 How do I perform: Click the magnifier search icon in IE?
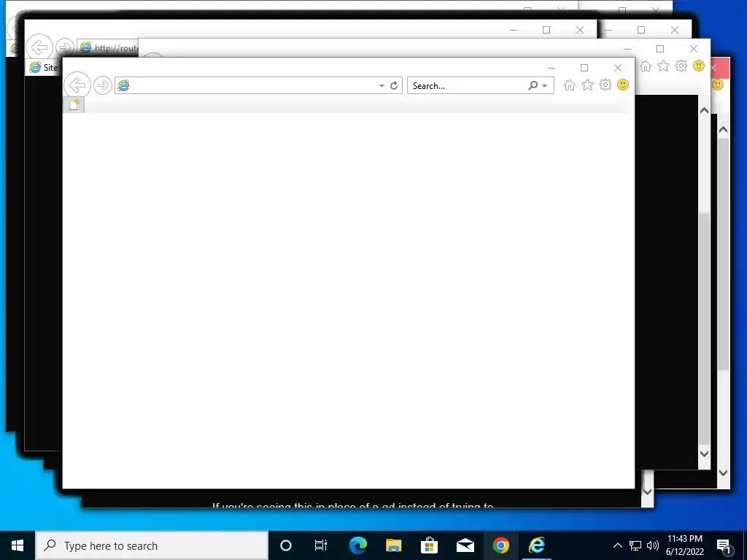click(x=533, y=86)
